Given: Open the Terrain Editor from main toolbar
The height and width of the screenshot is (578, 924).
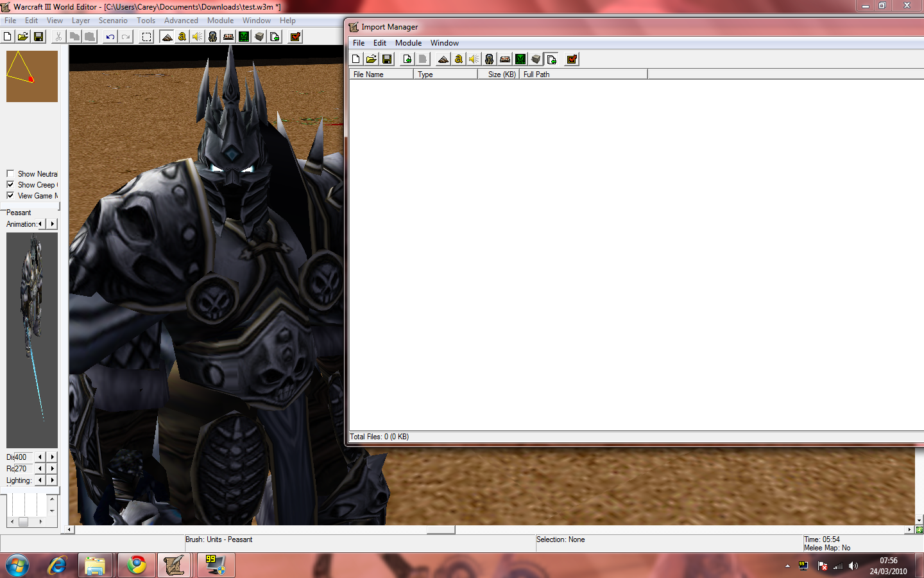Looking at the screenshot, I should (x=167, y=37).
